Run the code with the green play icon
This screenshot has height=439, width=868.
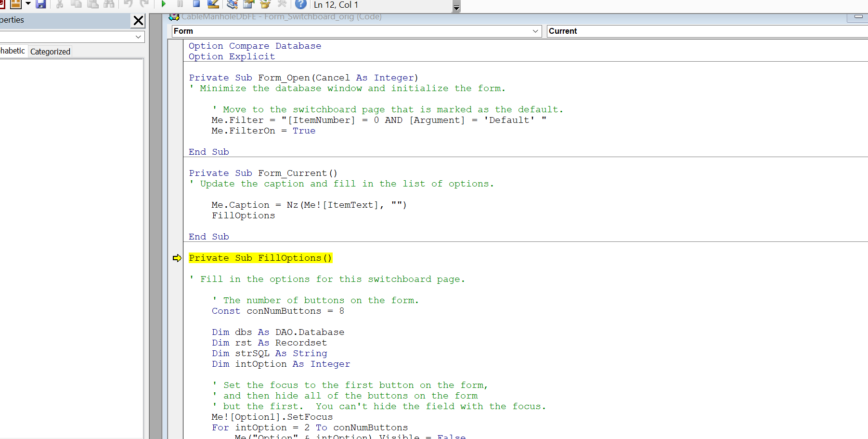164,4
